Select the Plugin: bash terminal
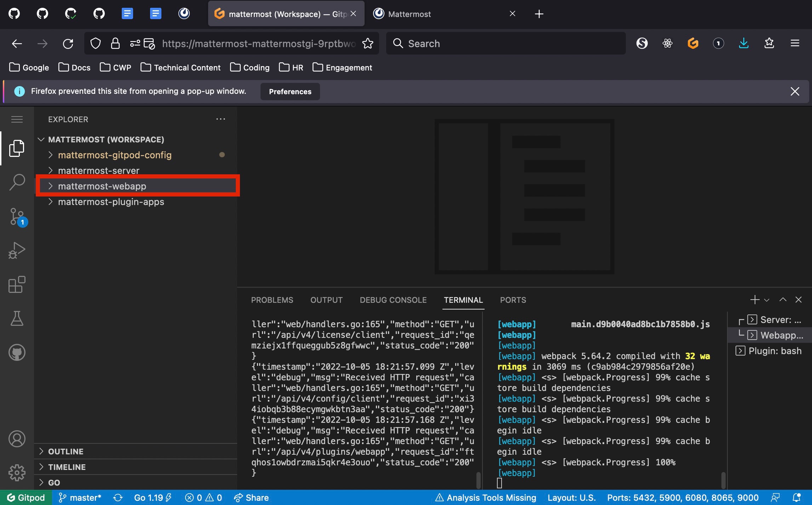 click(x=769, y=351)
